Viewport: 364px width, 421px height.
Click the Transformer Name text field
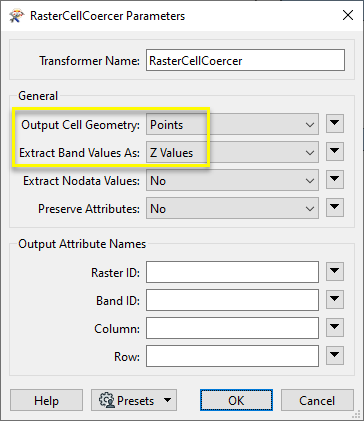(245, 60)
